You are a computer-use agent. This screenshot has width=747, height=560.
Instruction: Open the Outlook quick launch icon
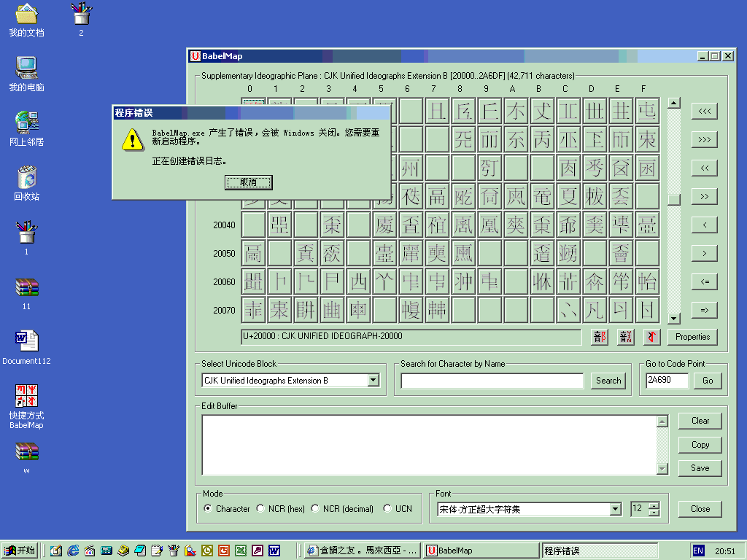pos(207,551)
